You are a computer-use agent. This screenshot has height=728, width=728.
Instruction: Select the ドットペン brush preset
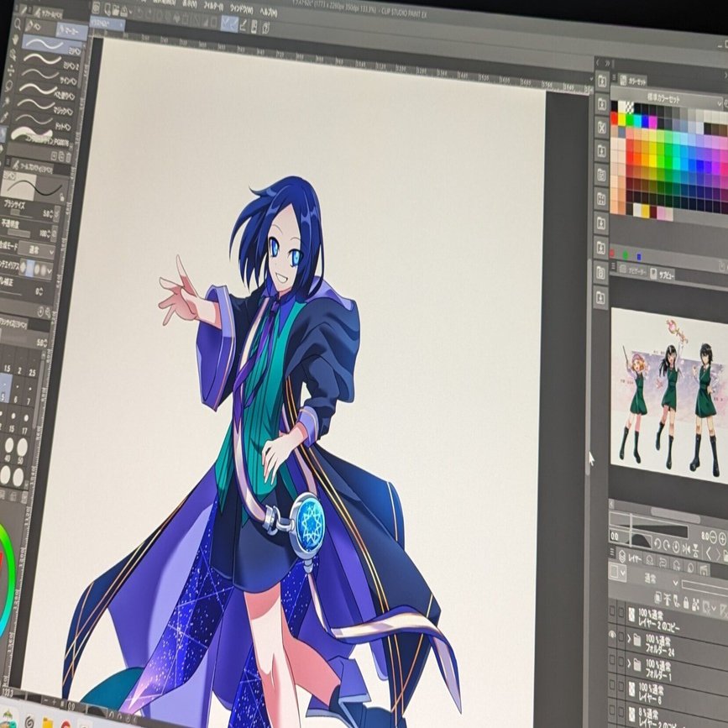[42, 121]
